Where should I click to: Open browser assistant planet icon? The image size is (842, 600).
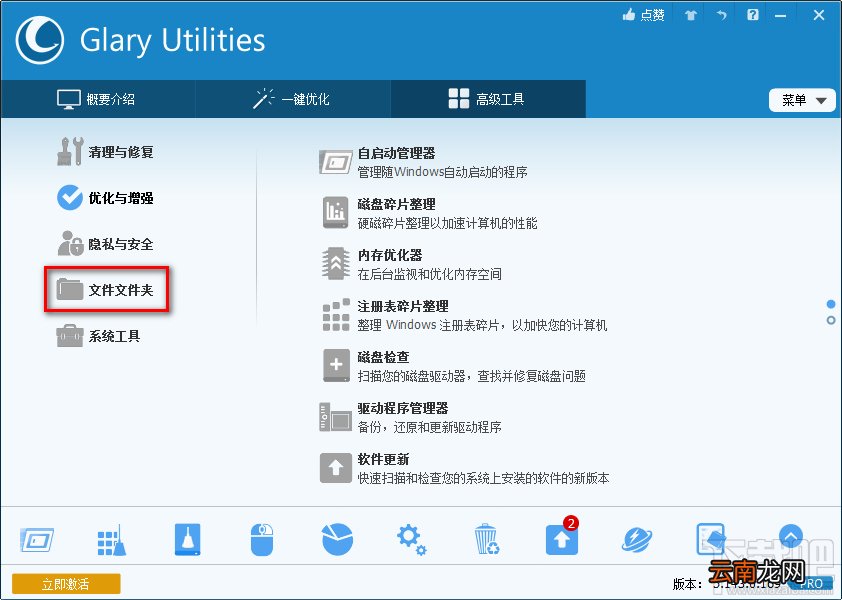point(637,539)
